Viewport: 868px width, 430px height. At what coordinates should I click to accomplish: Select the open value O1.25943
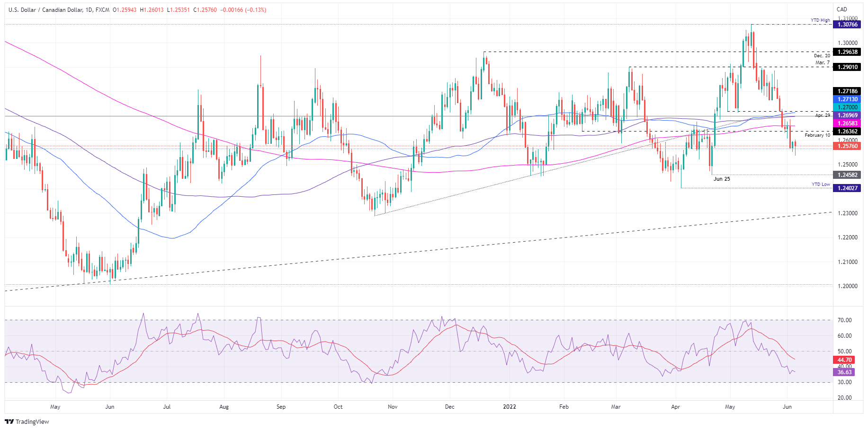pyautogui.click(x=125, y=9)
